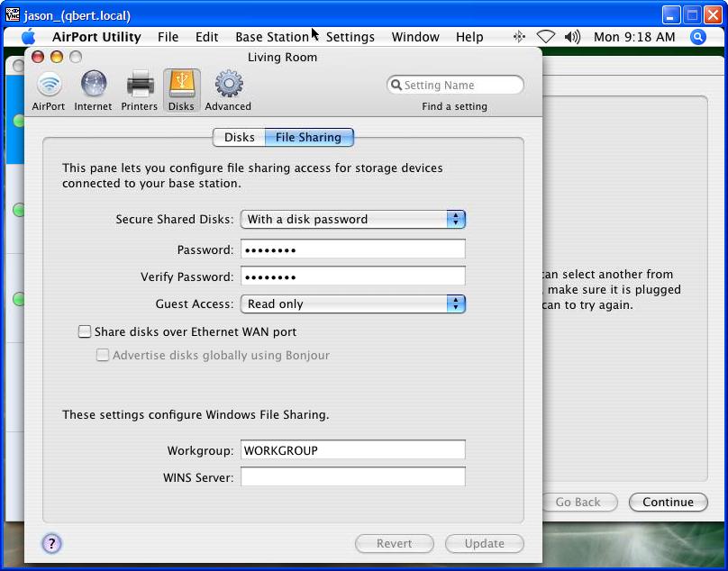The height and width of the screenshot is (571, 728).
Task: Open the volume speaker menu bar icon
Action: pyautogui.click(x=572, y=37)
